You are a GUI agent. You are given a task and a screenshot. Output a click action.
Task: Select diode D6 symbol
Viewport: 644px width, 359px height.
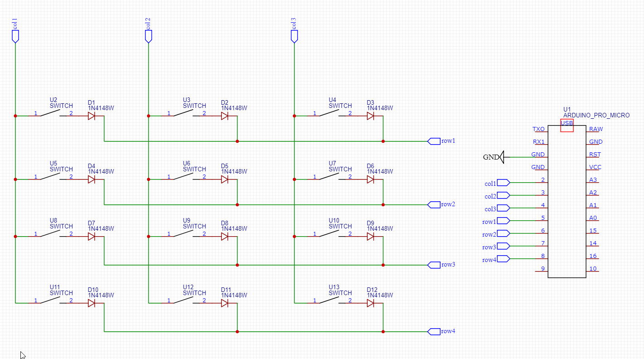coord(370,179)
